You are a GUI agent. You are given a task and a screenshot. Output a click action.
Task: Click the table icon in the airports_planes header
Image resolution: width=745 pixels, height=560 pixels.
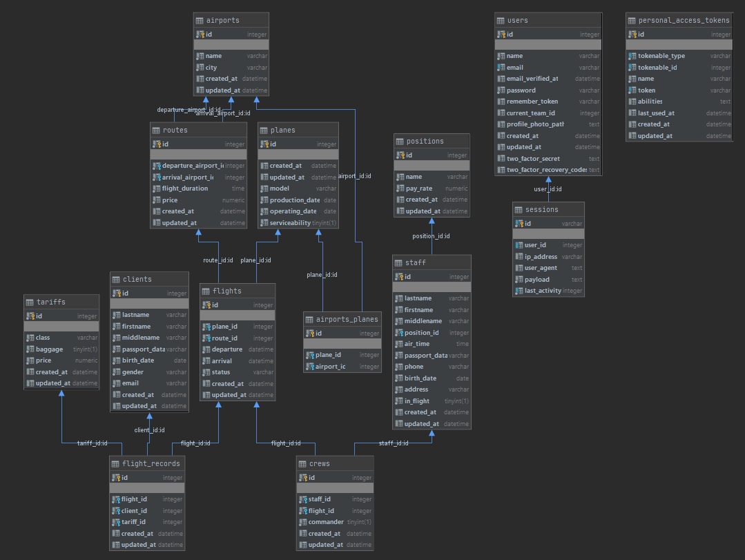tap(309, 319)
